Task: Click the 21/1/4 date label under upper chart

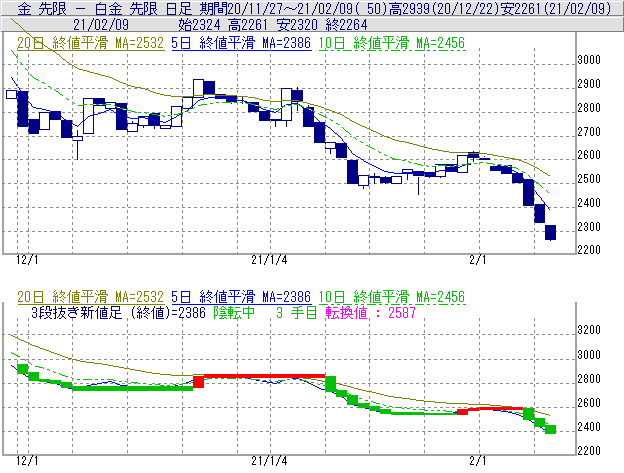Action: pos(269,260)
